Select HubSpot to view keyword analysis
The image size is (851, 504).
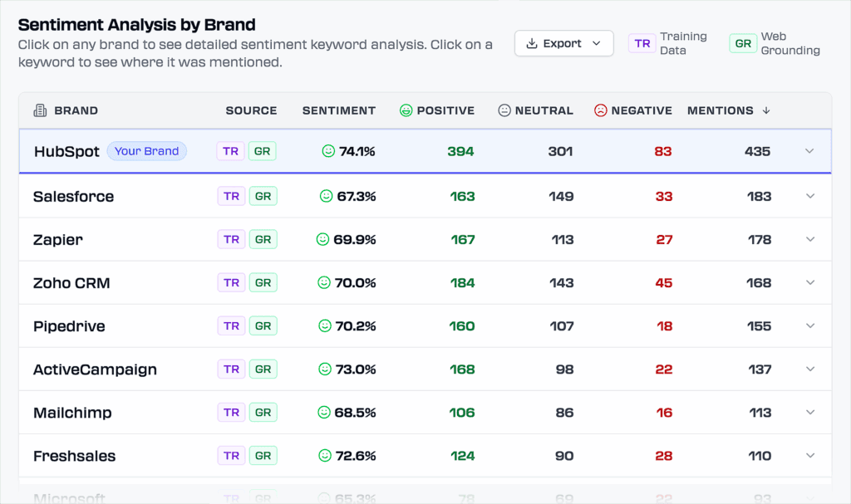tap(66, 151)
